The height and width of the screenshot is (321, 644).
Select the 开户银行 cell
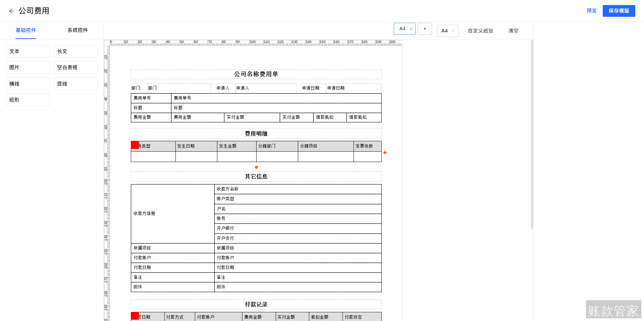pyautogui.click(x=298, y=228)
